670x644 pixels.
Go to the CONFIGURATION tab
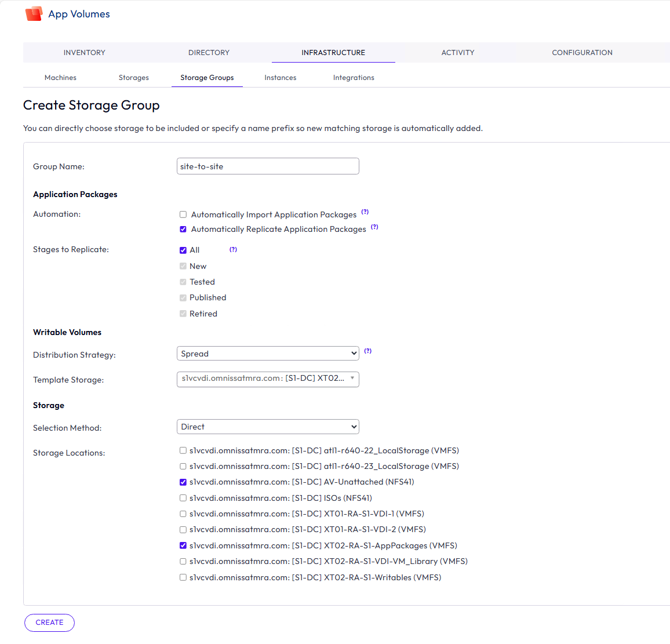(x=582, y=53)
